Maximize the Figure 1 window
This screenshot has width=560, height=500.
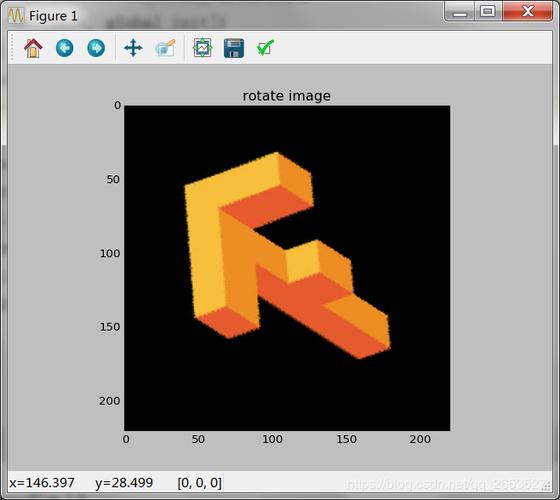point(488,11)
